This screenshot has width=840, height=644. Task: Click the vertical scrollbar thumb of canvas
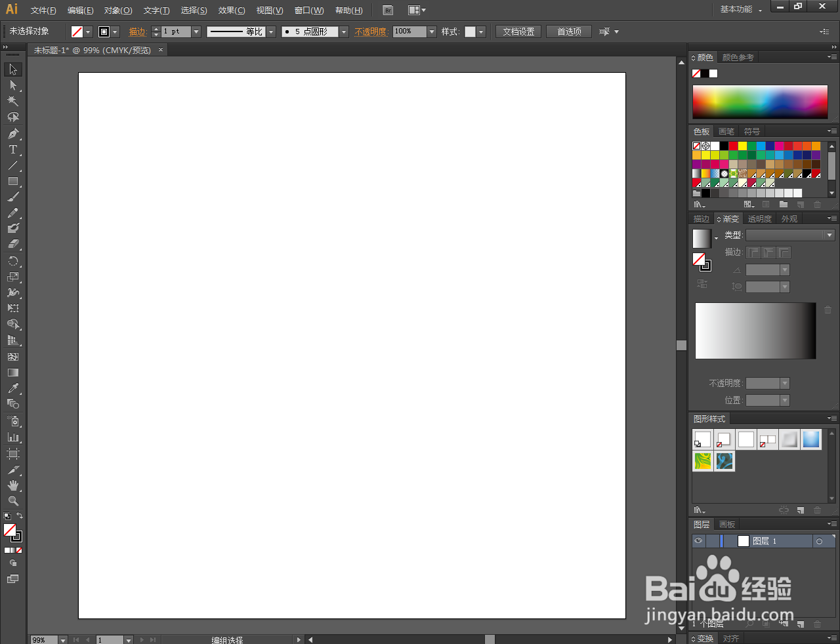[x=681, y=345]
